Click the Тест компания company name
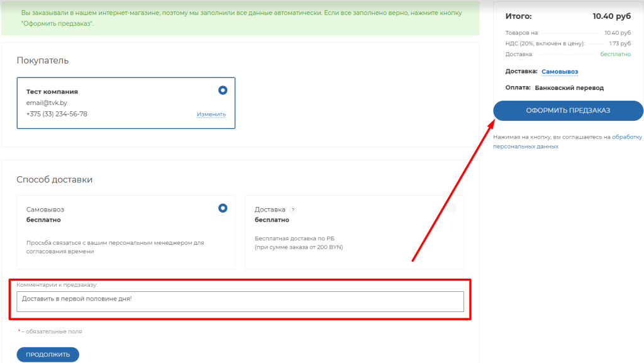 coord(52,92)
